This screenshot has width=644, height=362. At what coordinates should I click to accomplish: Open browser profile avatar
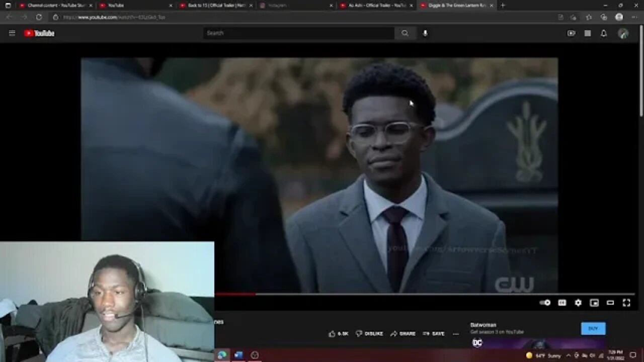coord(619,17)
